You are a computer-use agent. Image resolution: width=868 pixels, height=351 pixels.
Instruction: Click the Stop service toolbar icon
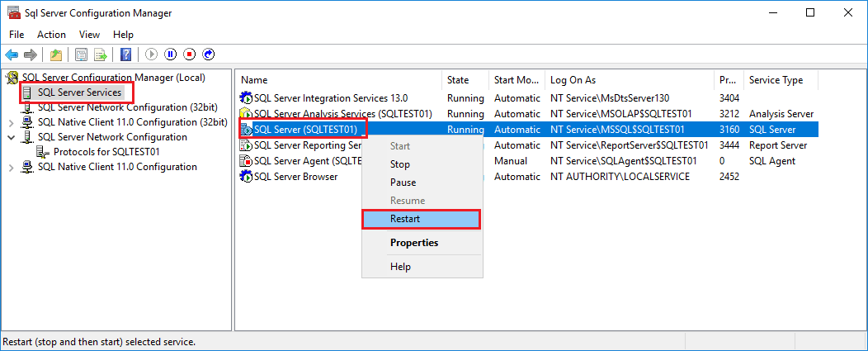[190, 55]
